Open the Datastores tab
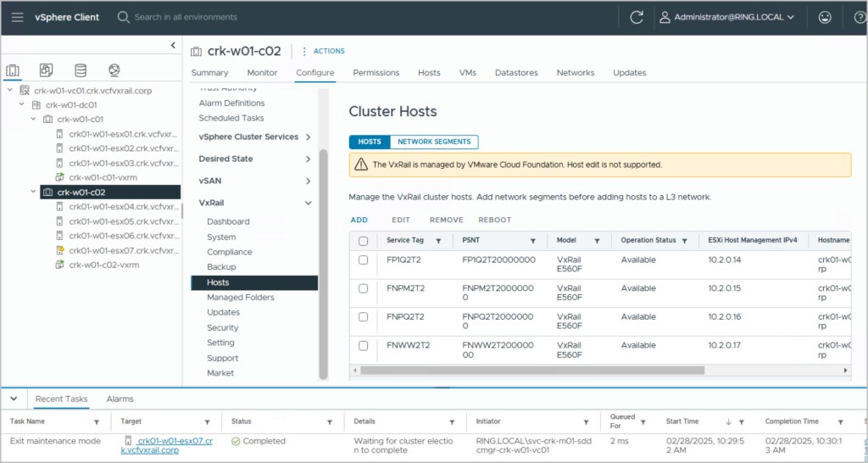This screenshot has width=868, height=463. [516, 73]
